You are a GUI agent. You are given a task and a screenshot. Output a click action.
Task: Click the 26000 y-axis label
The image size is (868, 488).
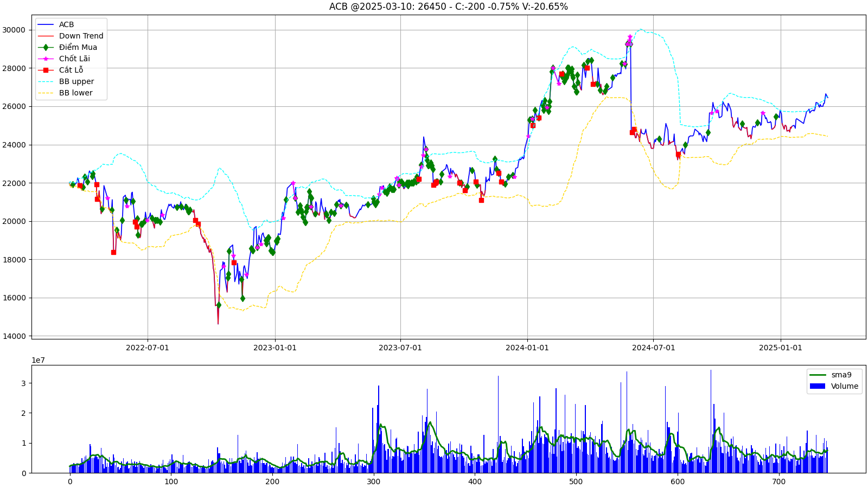point(14,106)
